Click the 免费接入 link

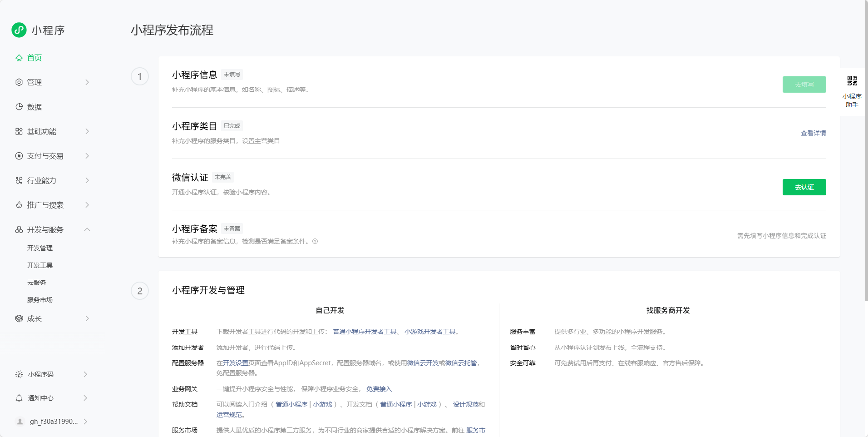379,389
